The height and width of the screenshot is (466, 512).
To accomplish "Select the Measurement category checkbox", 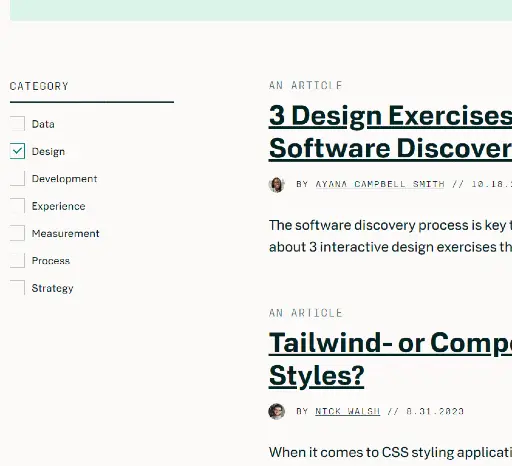I will [17, 233].
